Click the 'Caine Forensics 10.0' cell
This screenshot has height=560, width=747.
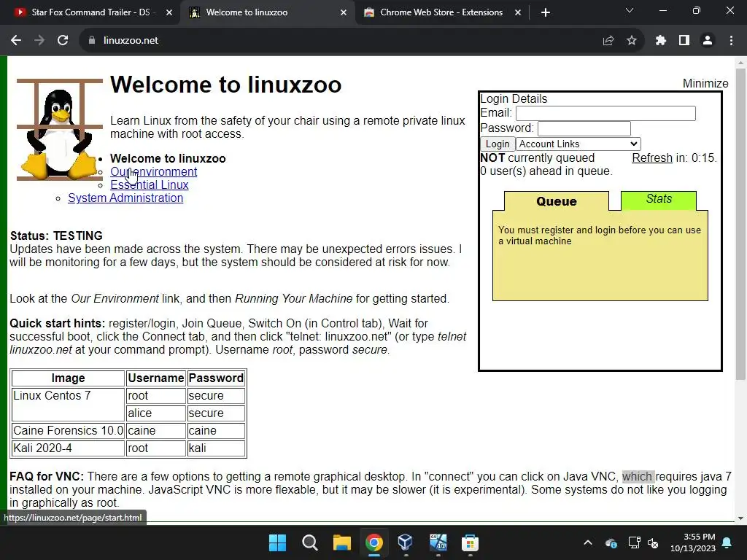(68, 430)
